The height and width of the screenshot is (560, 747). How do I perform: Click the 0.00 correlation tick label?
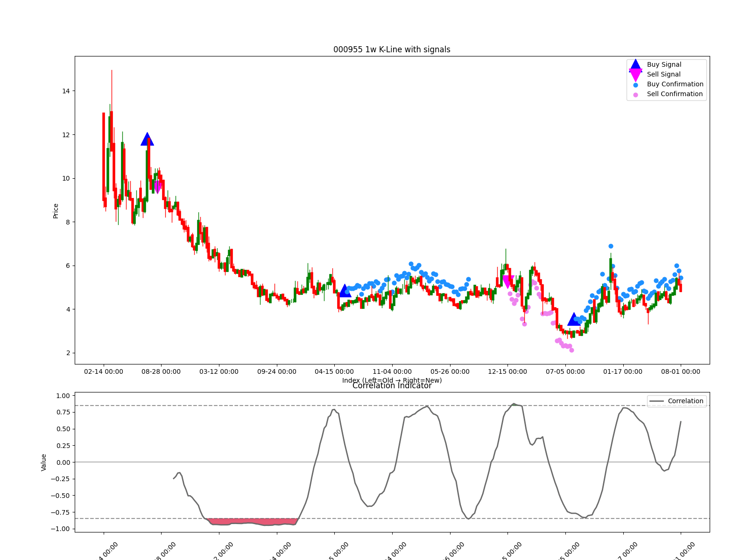point(63,462)
